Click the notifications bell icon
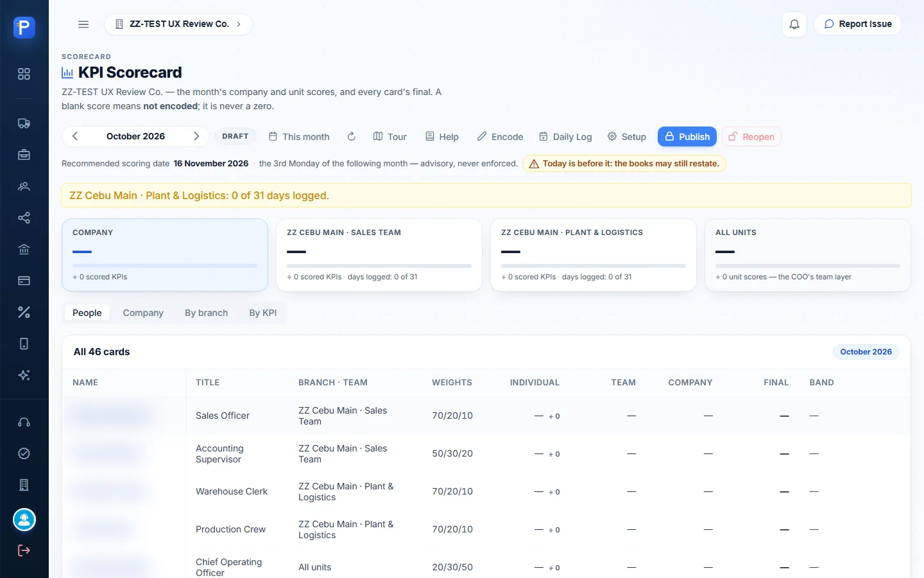The image size is (924, 578). [794, 24]
